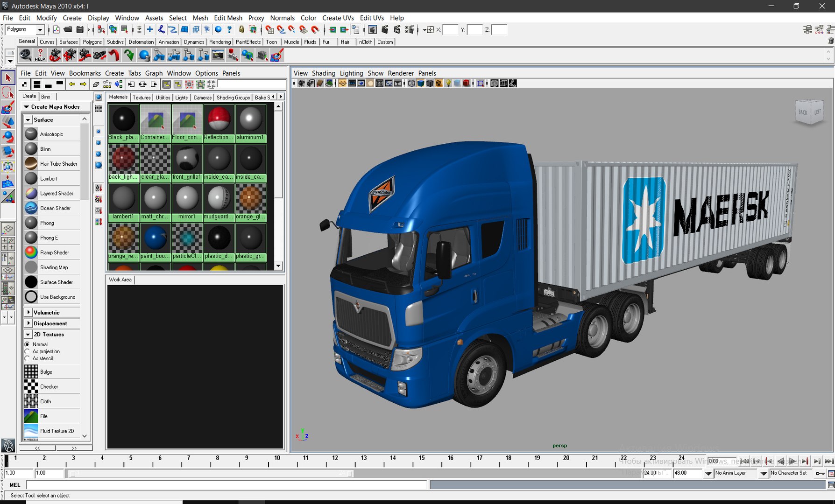Select the Normal radio button

[x=28, y=344]
